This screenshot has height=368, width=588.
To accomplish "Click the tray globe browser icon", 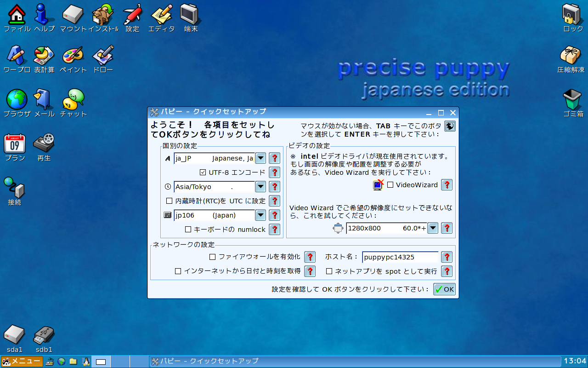I will tap(61, 362).
